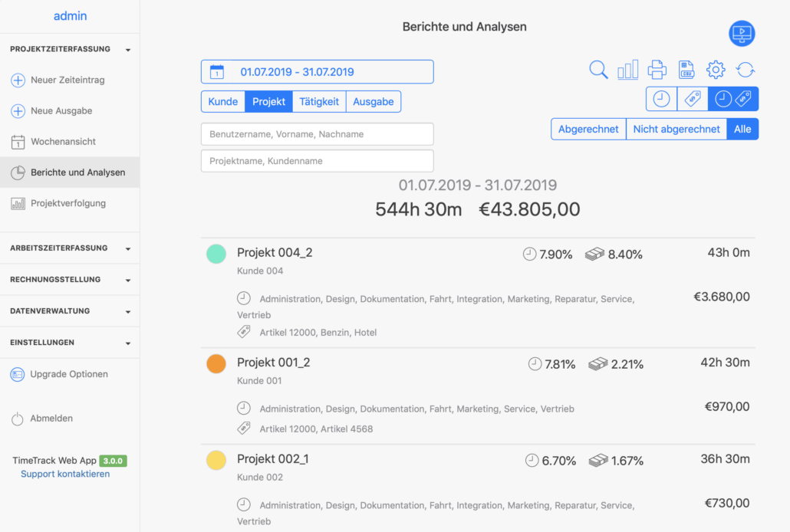Screen dimensions: 790x532
Task: Open Upgrade Optionen
Action: pos(69,374)
